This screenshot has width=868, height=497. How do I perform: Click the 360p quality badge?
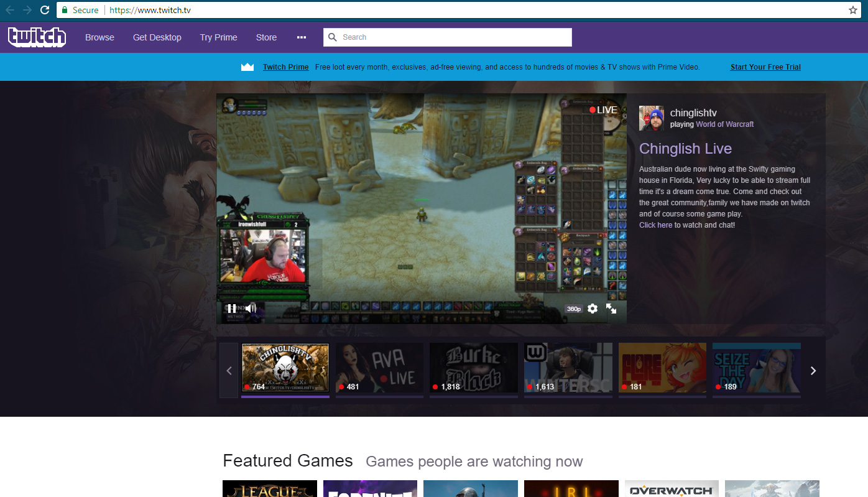pyautogui.click(x=573, y=309)
